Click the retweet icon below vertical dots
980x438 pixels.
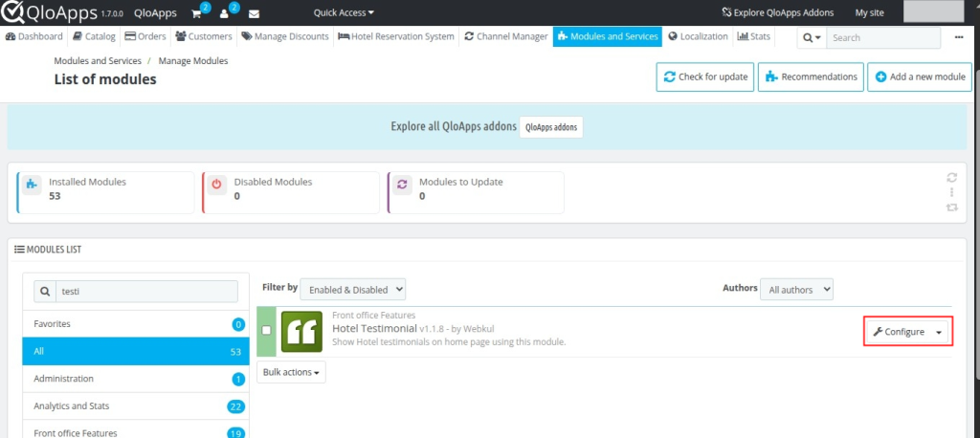[952, 208]
